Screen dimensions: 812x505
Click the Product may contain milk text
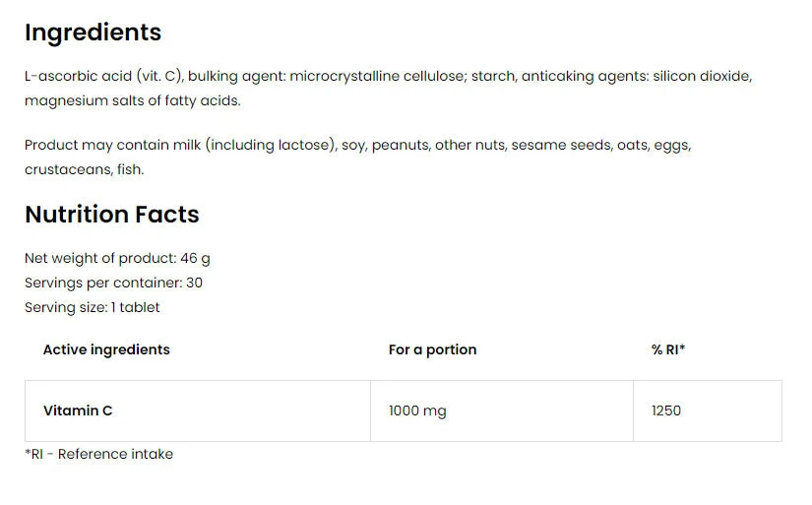click(x=111, y=145)
